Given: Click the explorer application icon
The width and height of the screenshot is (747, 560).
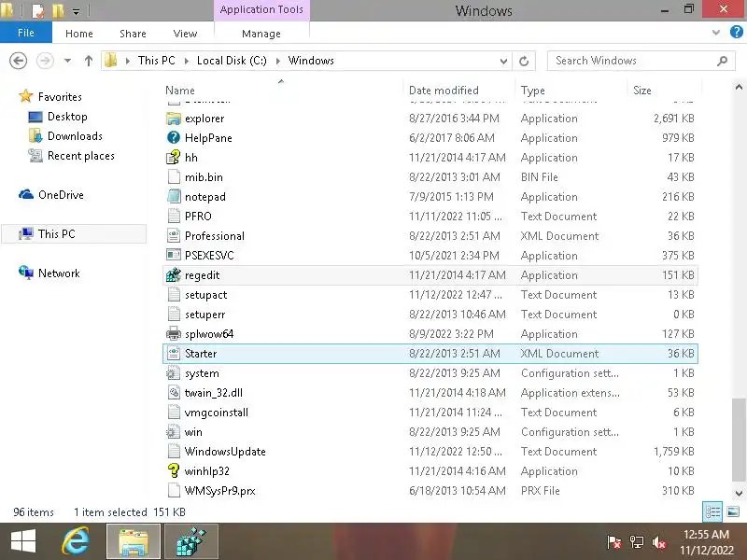Looking at the screenshot, I should pyautogui.click(x=174, y=119).
